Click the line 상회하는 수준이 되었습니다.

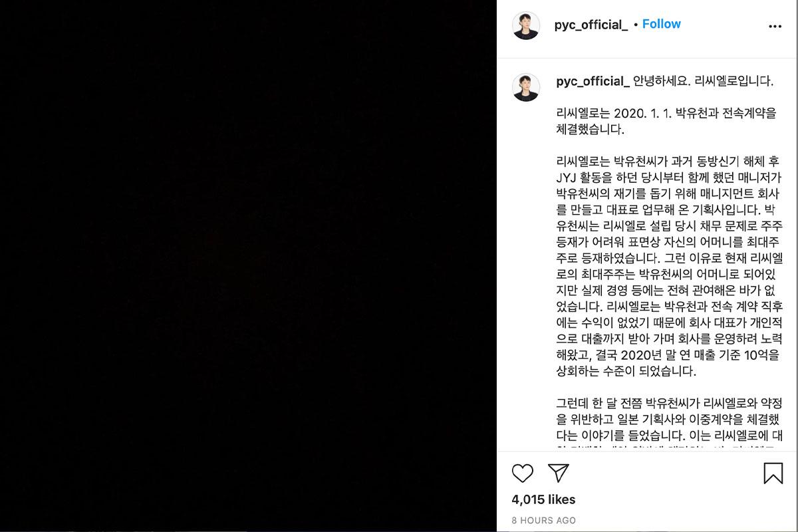(624, 371)
